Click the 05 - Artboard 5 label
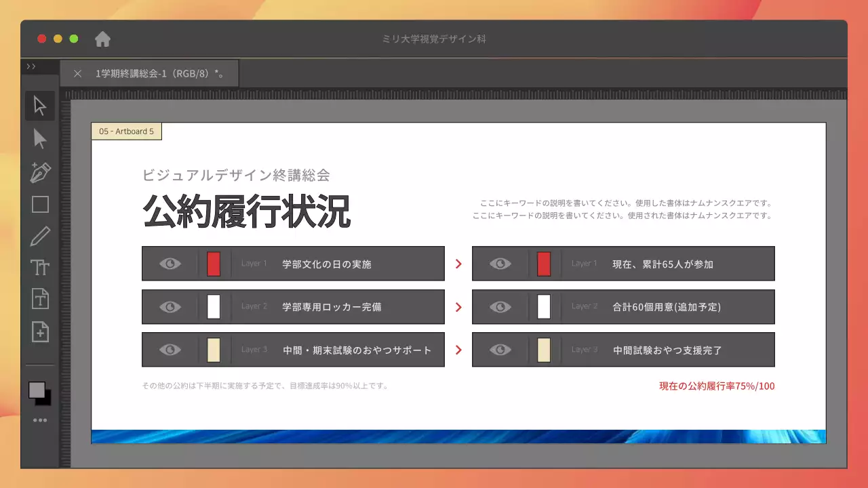This screenshot has width=868, height=488. 126,131
